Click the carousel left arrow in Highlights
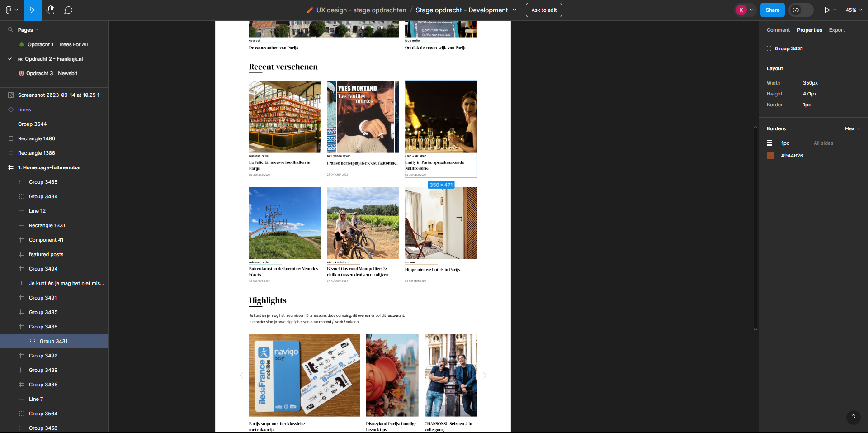Viewport: 868px width, 433px height. click(241, 376)
